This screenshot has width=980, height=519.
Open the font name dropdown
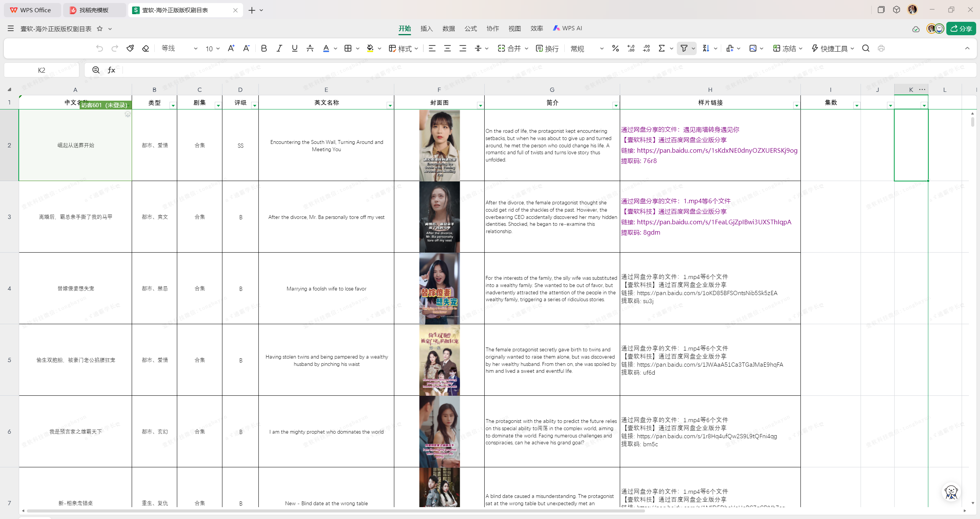click(x=196, y=49)
